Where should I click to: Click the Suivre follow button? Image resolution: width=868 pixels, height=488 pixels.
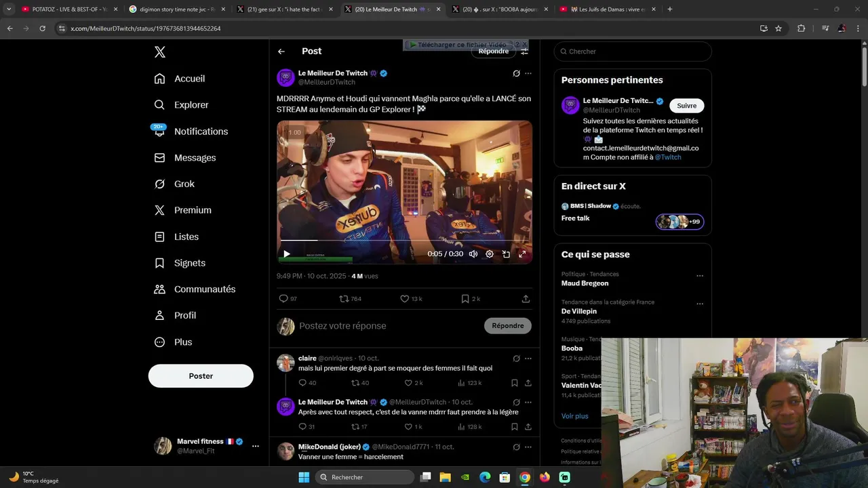coord(686,106)
